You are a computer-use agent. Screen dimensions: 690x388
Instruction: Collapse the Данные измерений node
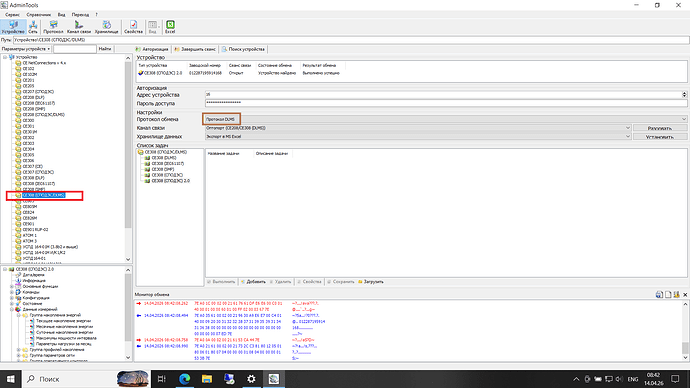[12, 309]
